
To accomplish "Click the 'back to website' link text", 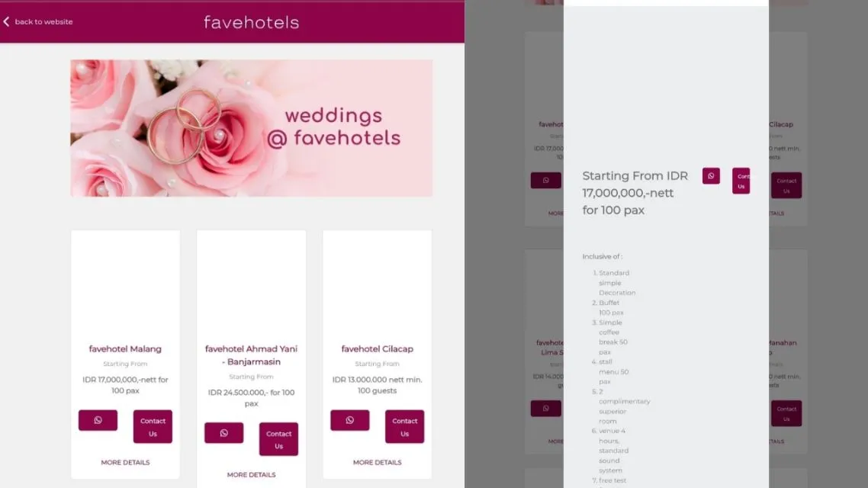I will pyautogui.click(x=43, y=21).
